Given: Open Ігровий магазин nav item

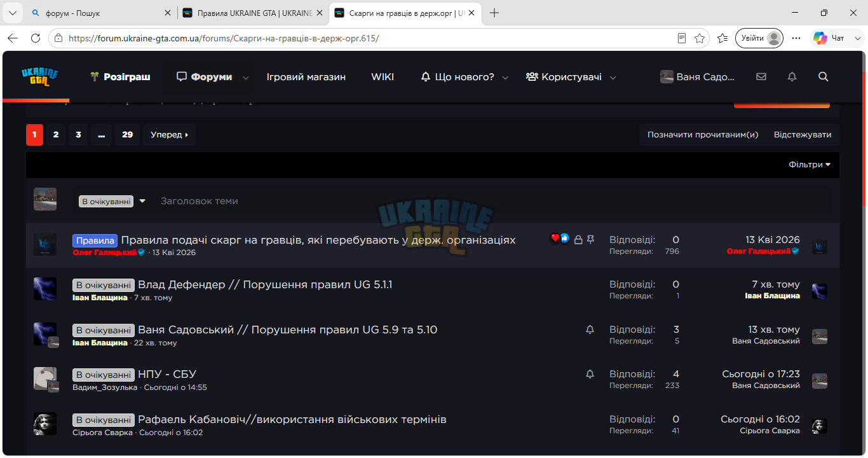Looking at the screenshot, I should point(306,77).
